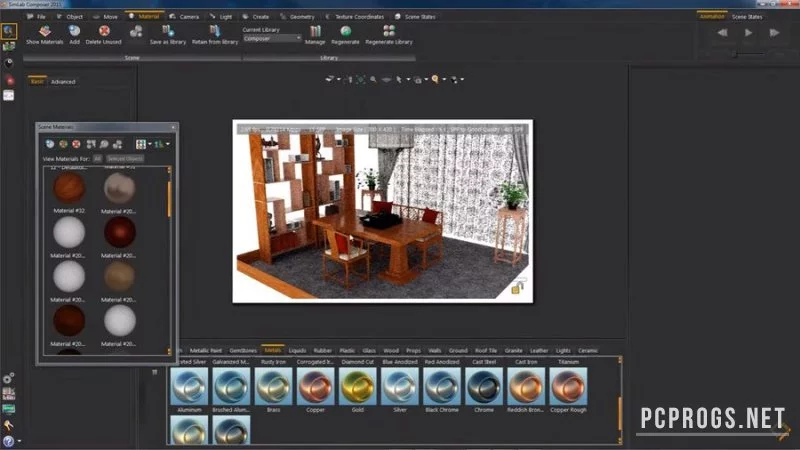This screenshot has width=800, height=450.
Task: Click the top highlighted left sidebar workbench icon
Action: 8,31
